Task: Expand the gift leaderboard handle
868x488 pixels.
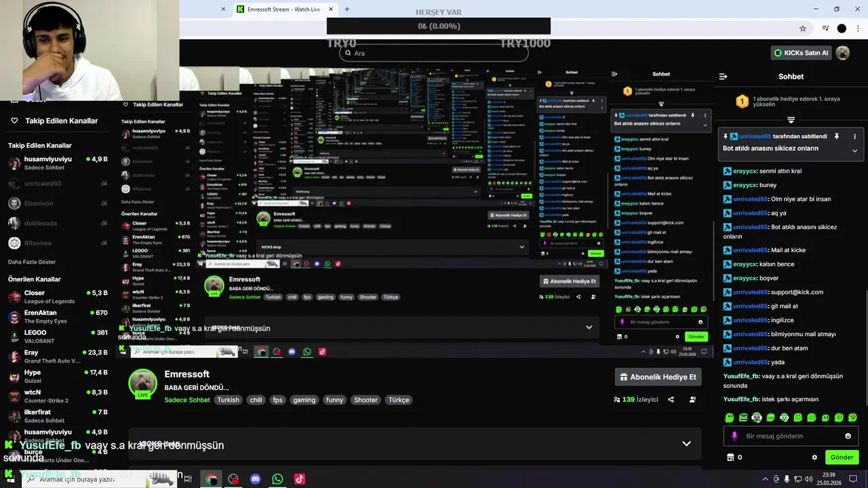Action: point(791,120)
